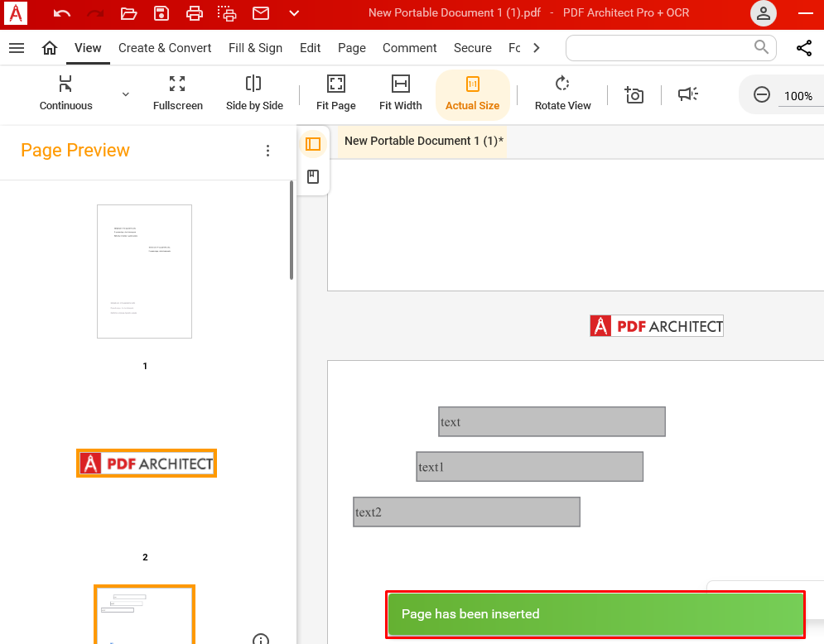Open the hamburger main menu

(17, 48)
